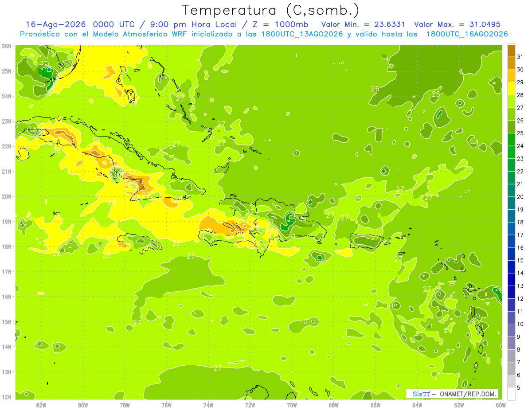This screenshot has width=532, height=411.
Task: Click the '18N' latitude axis label
Action: [x=7, y=247]
